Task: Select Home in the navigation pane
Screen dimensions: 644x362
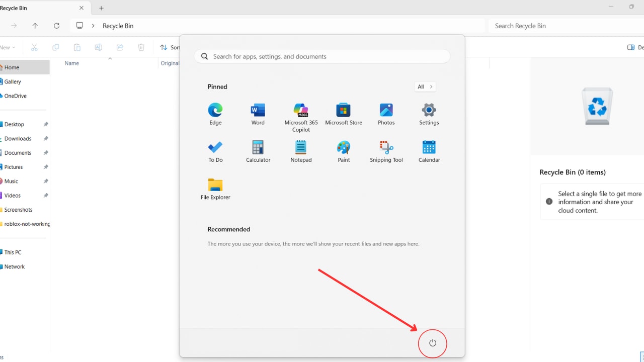Action: pyautogui.click(x=24, y=67)
